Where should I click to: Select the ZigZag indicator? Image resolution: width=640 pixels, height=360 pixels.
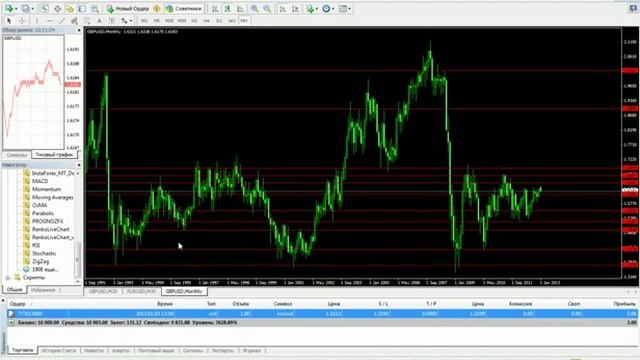(x=40, y=261)
